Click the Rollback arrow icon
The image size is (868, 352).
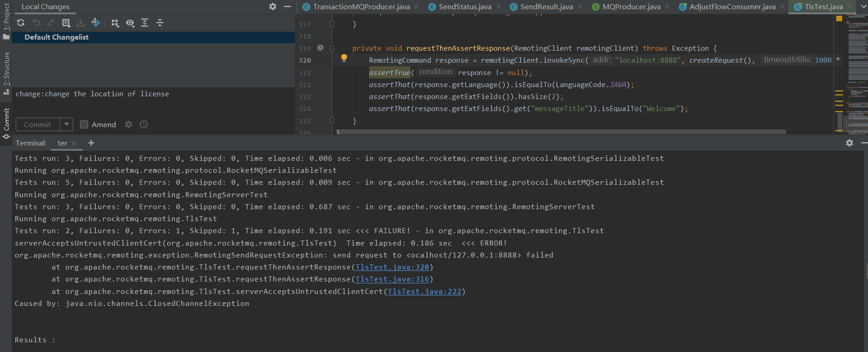pos(36,23)
